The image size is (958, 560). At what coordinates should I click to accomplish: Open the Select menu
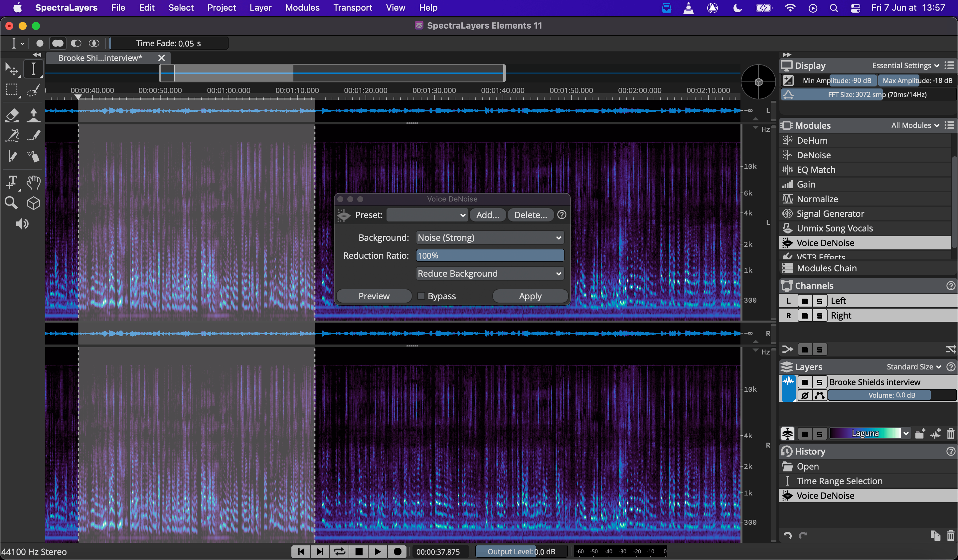click(x=181, y=8)
